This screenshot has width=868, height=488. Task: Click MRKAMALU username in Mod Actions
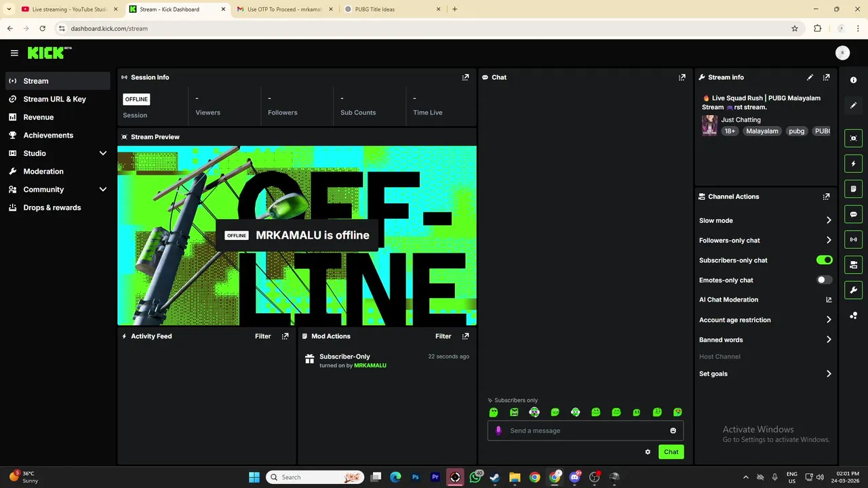pyautogui.click(x=370, y=365)
